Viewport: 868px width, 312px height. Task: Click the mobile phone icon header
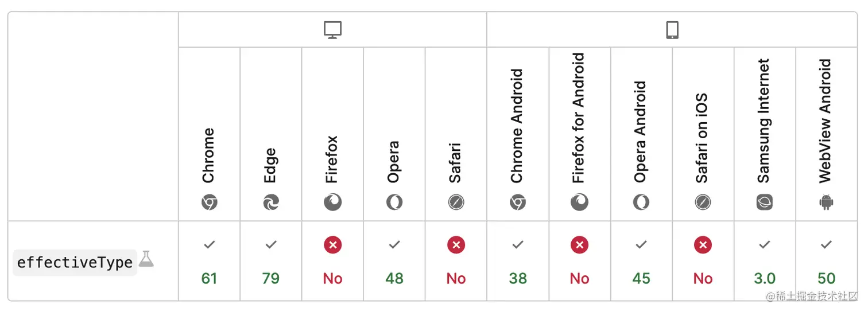point(672,30)
